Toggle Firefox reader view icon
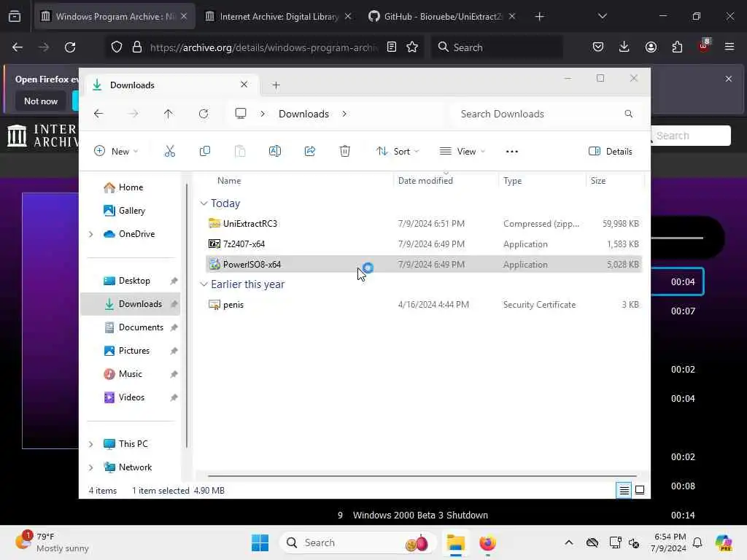This screenshot has height=560, width=747. coord(392,47)
